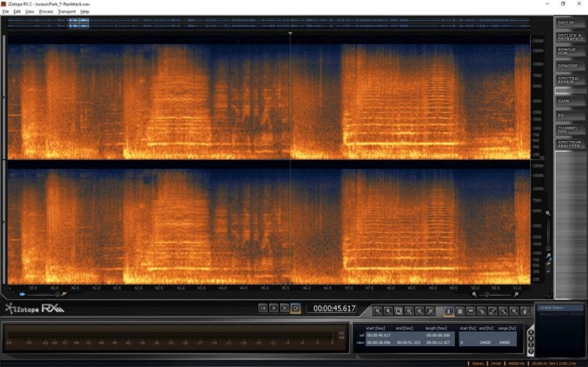Image resolution: width=588 pixels, height=367 pixels.
Task: Click the highlighted region in the waveform overview
Action: point(78,24)
